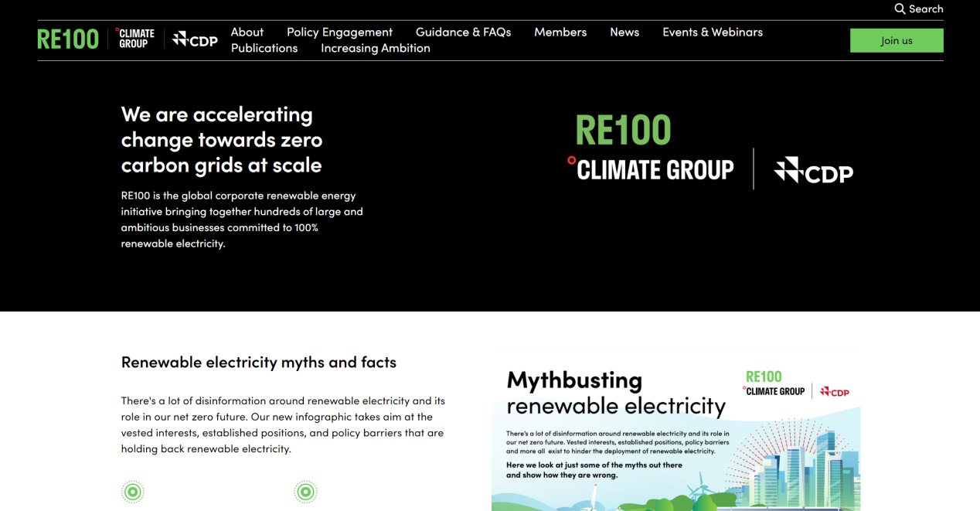The image size is (980, 511).
Task: Click the Search text link
Action: click(926, 9)
